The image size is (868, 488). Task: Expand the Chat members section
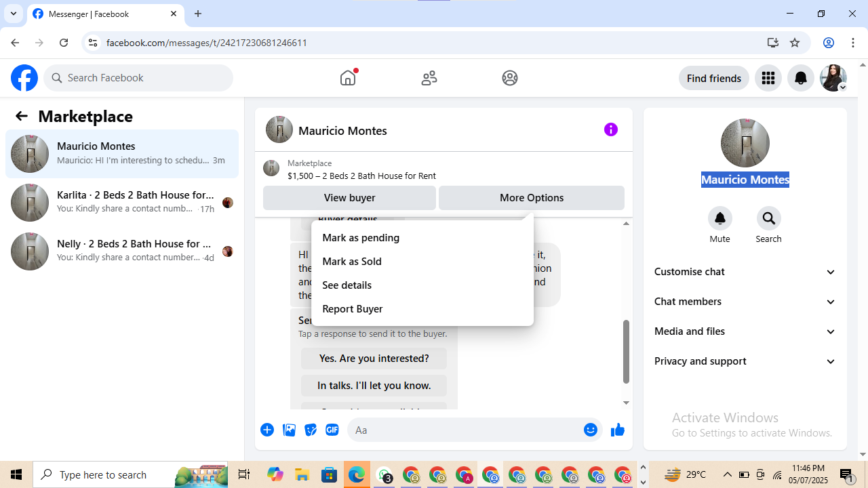tap(745, 302)
